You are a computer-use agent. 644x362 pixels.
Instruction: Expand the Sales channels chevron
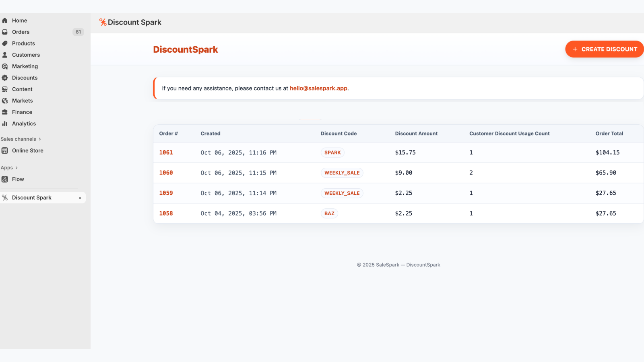tap(40, 139)
